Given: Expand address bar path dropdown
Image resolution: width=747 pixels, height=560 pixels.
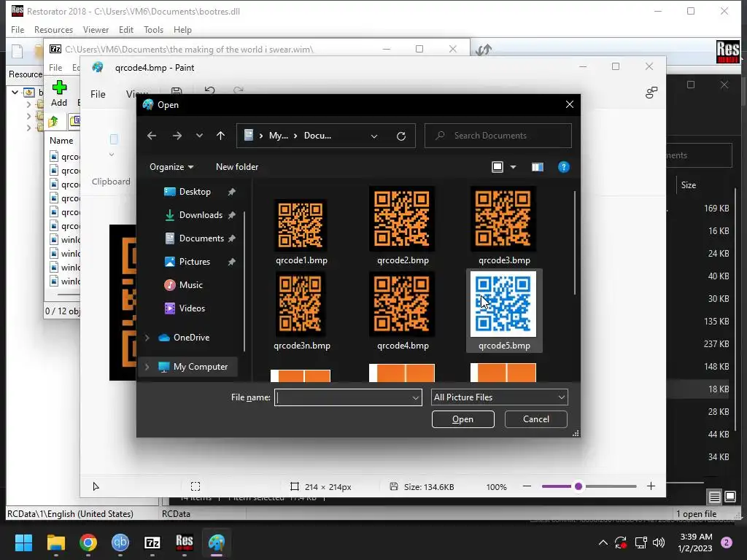Looking at the screenshot, I should tap(374, 136).
